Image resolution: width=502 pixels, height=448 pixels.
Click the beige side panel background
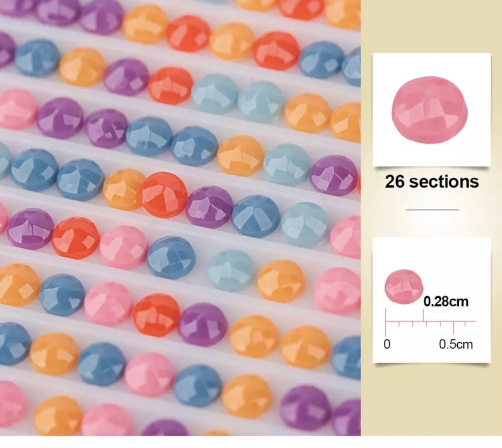point(431,400)
